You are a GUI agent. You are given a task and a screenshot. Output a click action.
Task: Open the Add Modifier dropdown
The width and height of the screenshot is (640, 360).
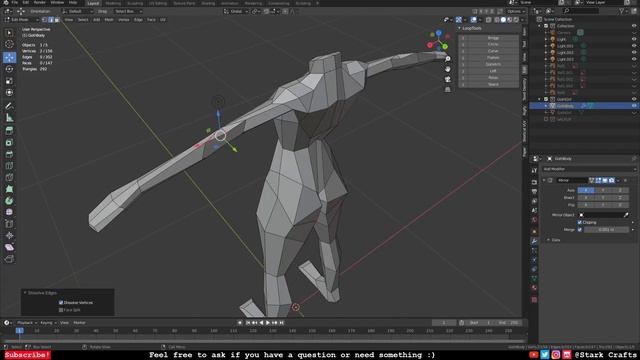tap(589, 169)
